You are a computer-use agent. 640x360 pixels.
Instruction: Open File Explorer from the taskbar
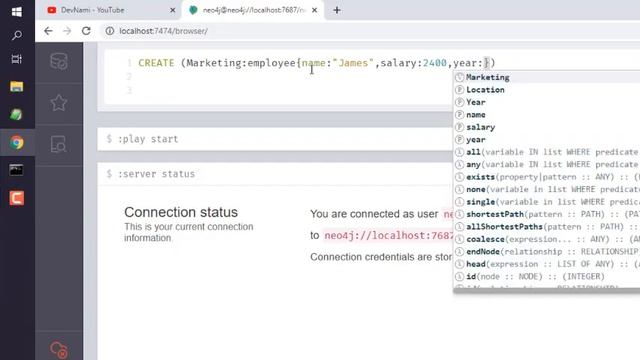[17, 87]
